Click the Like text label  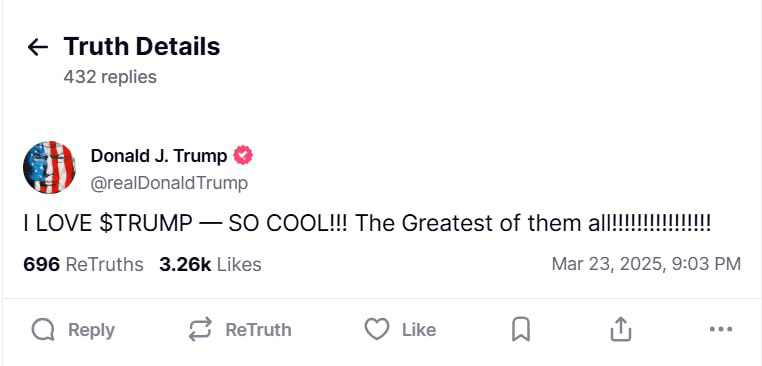(419, 330)
